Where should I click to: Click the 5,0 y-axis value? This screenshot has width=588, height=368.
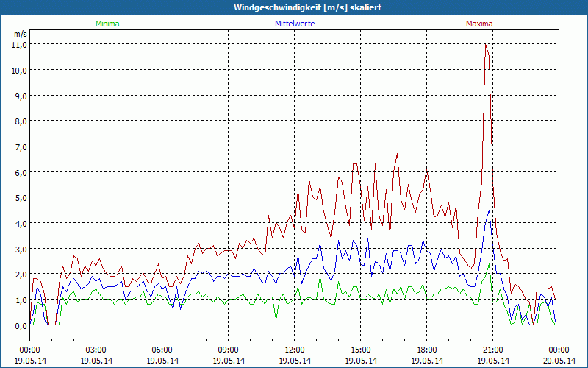[x=21, y=197]
